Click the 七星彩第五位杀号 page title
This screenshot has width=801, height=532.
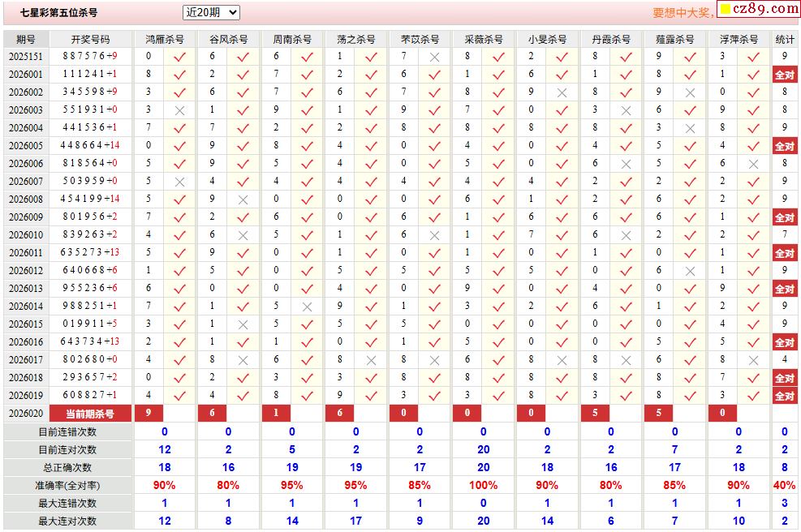pos(58,12)
